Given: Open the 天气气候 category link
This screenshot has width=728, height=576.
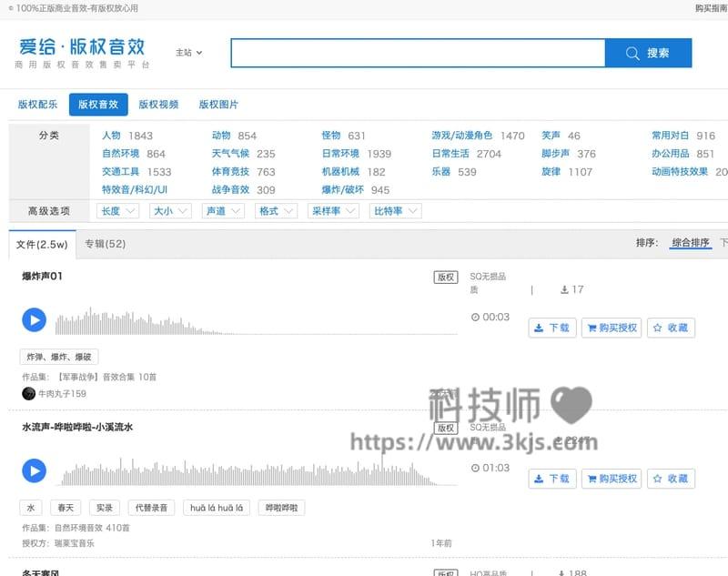Looking at the screenshot, I should 230,154.
